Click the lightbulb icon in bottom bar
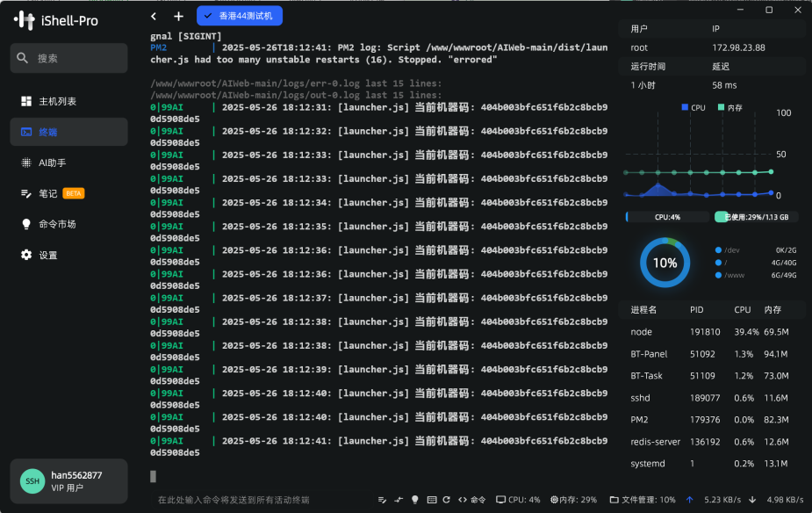This screenshot has height=513, width=812. 415,500
